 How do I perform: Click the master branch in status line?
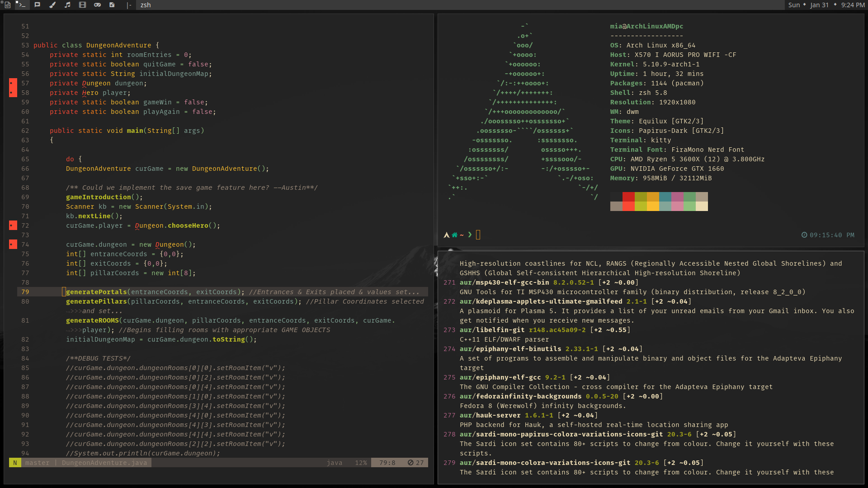(37, 463)
